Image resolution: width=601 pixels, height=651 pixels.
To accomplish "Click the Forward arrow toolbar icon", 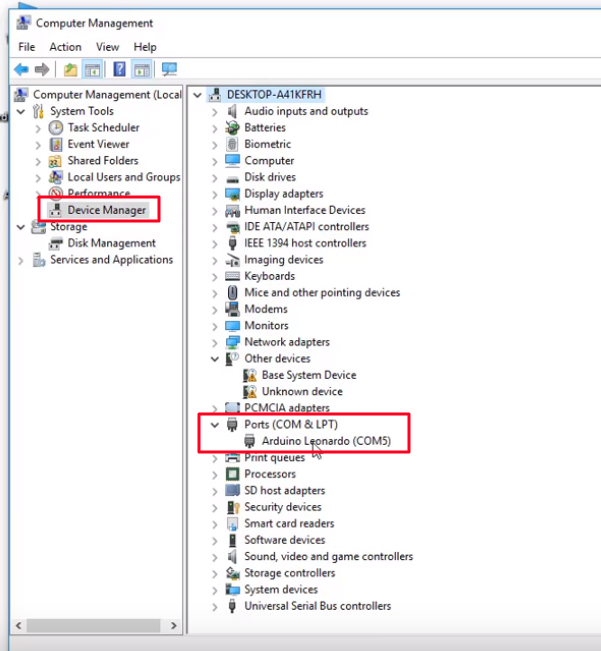I will coord(42,69).
